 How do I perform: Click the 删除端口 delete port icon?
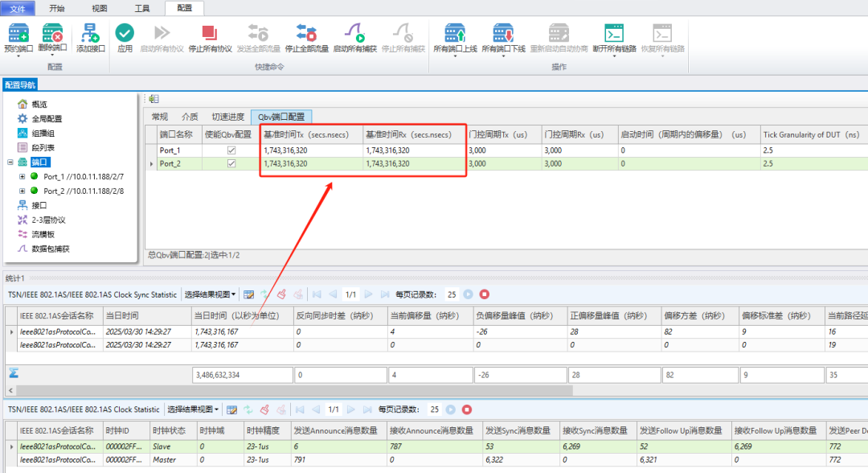[52, 33]
